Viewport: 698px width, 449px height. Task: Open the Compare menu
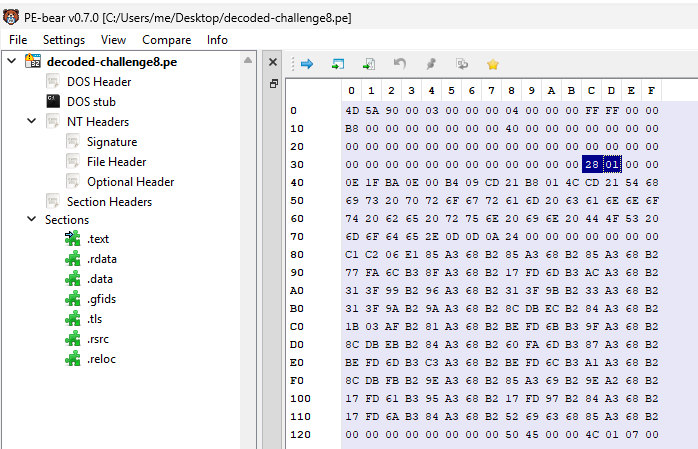[x=166, y=40]
